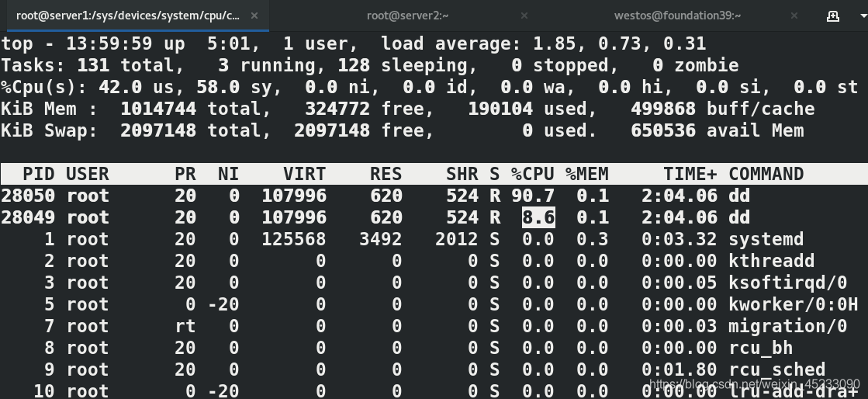Click the TIME+ column header

click(x=690, y=174)
